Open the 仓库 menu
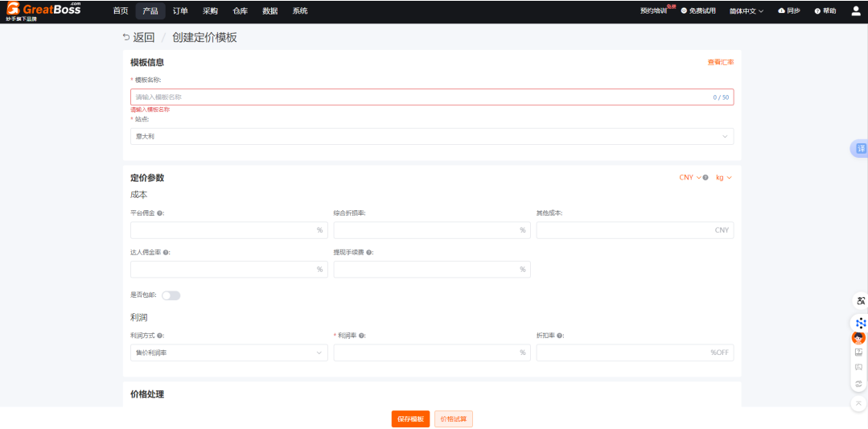This screenshot has width=868, height=429. 240,11
